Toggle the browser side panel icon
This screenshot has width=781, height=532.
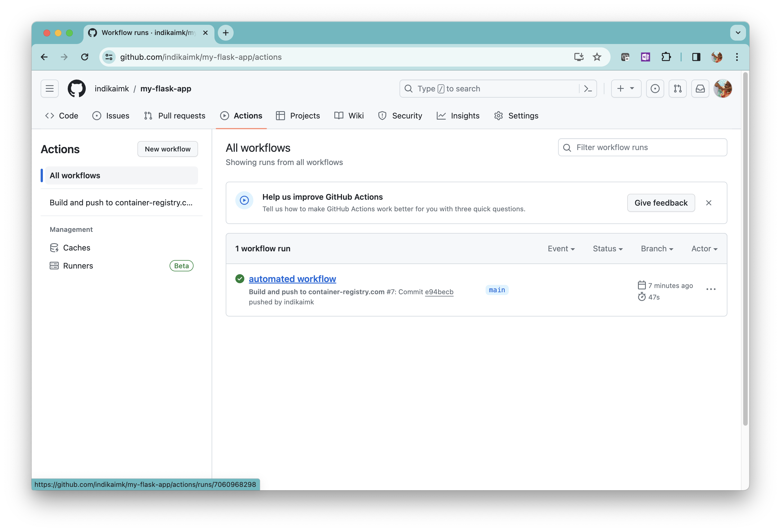pos(696,57)
